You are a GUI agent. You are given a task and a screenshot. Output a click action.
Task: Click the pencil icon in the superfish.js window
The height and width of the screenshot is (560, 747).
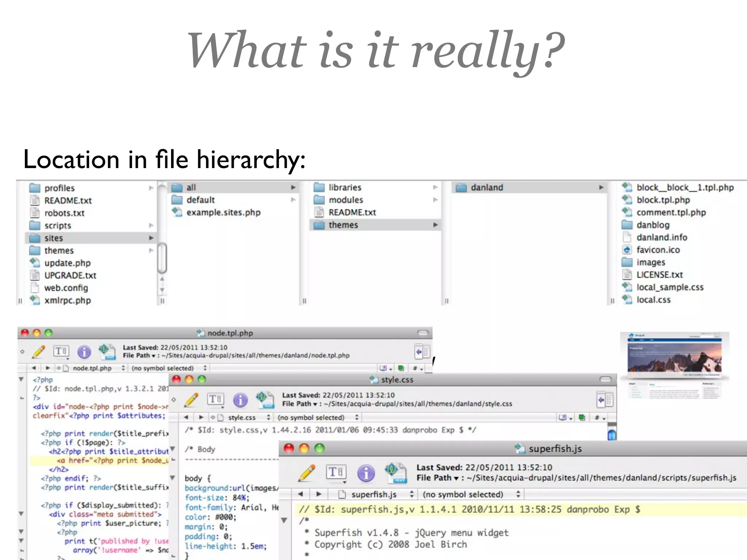click(307, 473)
